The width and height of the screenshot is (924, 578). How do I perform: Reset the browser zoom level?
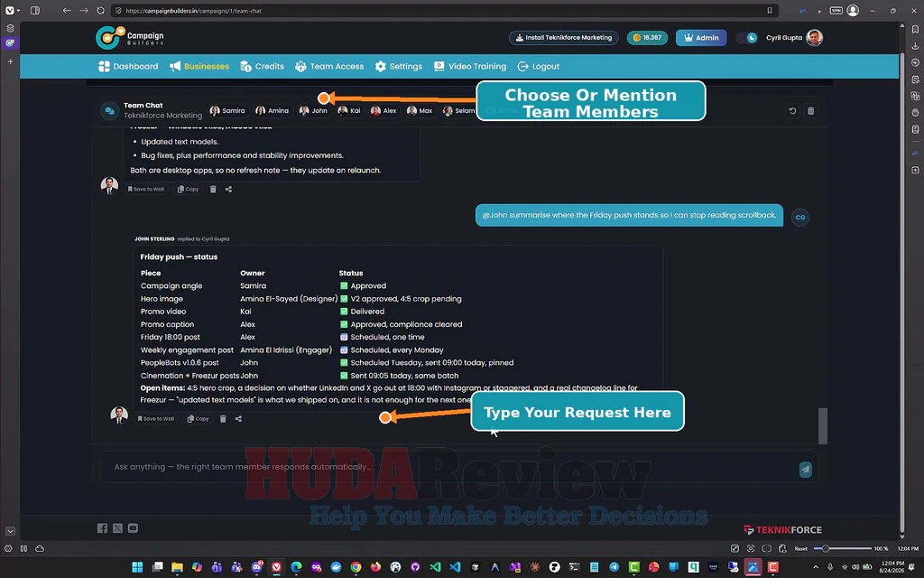(801, 548)
